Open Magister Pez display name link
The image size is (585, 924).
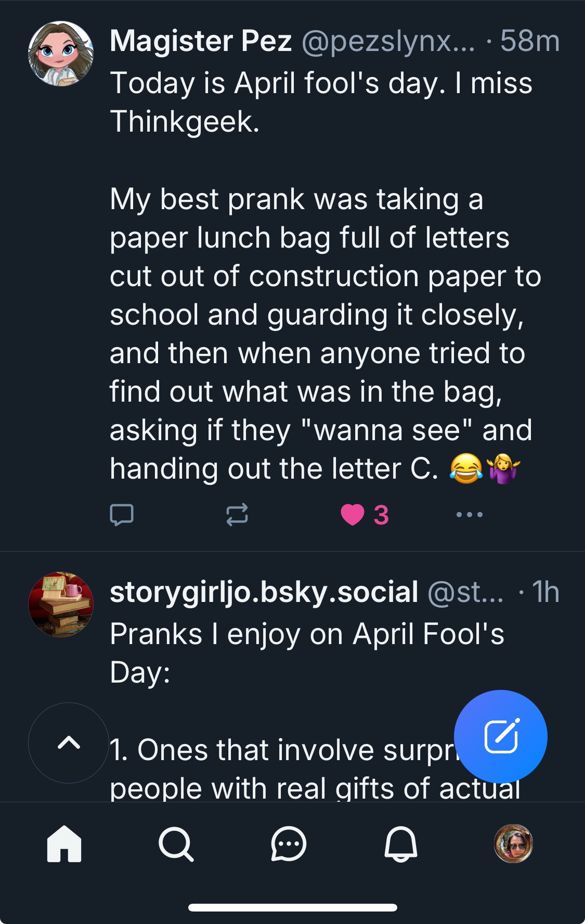click(x=201, y=41)
